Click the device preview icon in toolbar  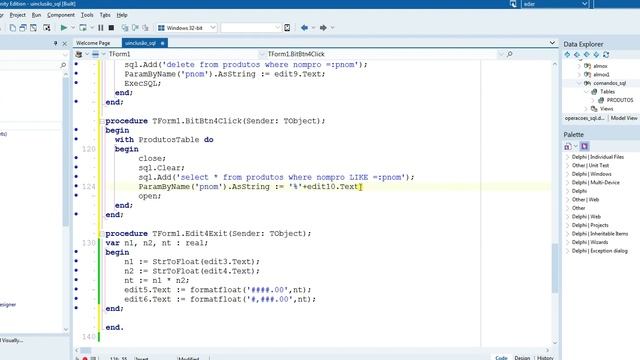coord(287,28)
